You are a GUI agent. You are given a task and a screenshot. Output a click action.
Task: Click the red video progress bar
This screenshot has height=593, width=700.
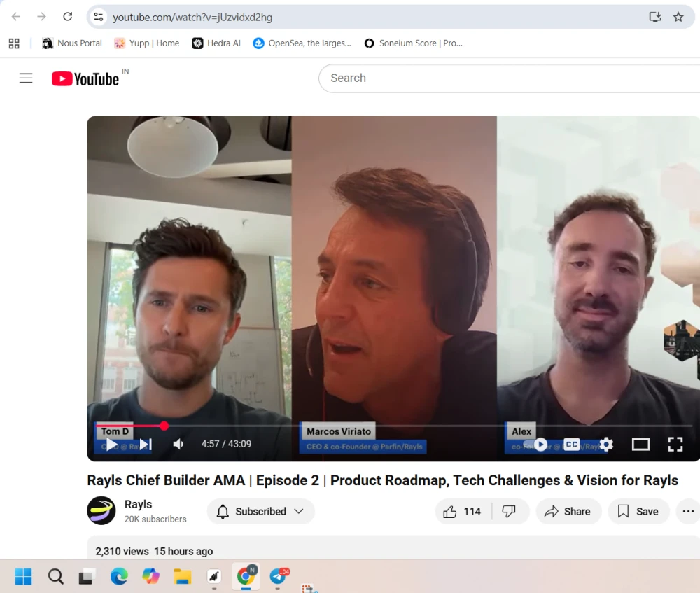coord(129,426)
